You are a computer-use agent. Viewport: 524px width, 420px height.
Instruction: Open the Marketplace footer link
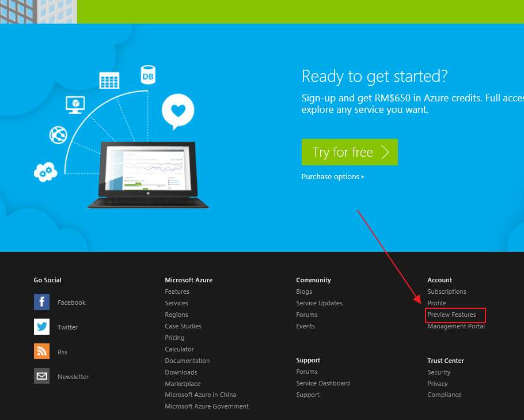[183, 384]
